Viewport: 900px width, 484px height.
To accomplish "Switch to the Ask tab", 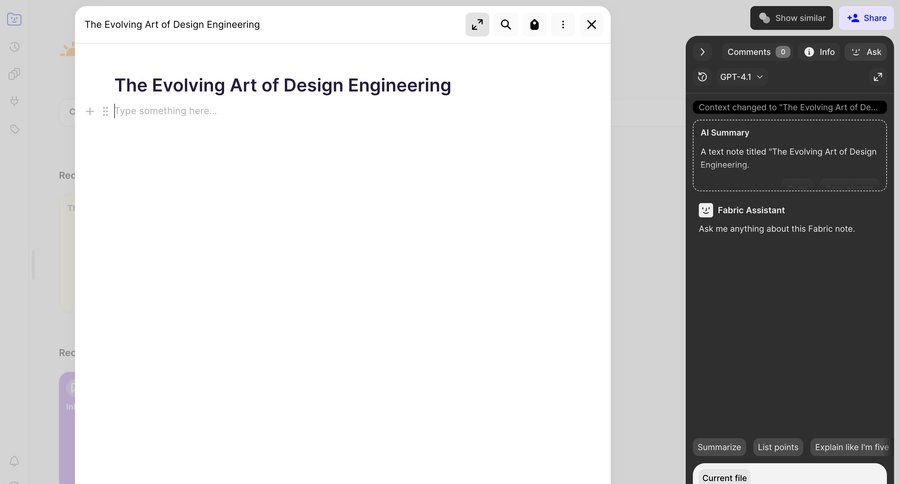I will pyautogui.click(x=866, y=52).
